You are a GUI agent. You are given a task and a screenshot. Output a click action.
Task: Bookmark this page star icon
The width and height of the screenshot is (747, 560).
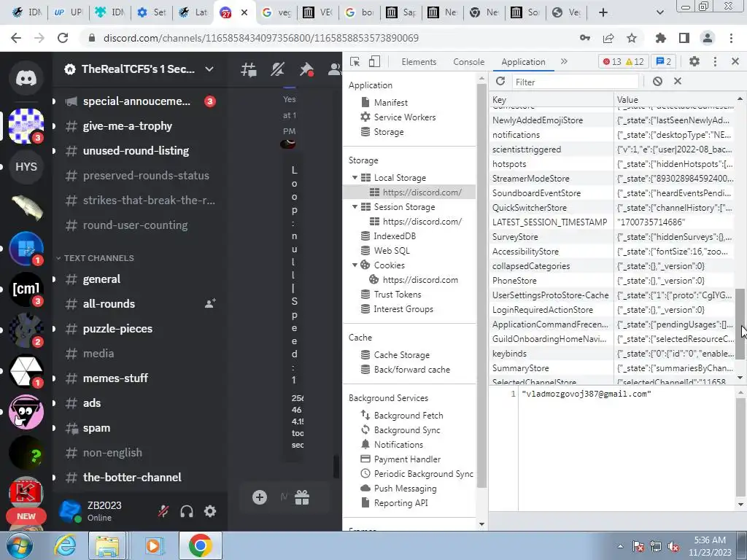point(632,38)
